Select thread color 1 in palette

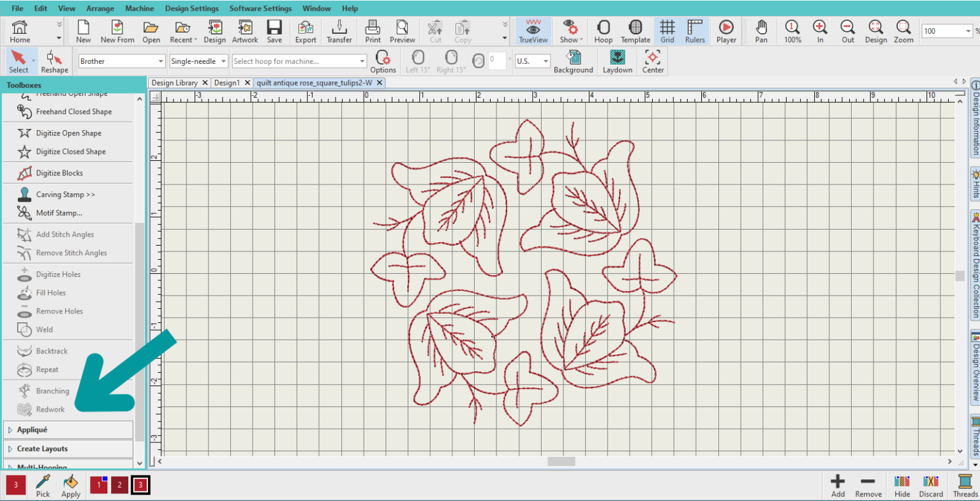pyautogui.click(x=98, y=485)
